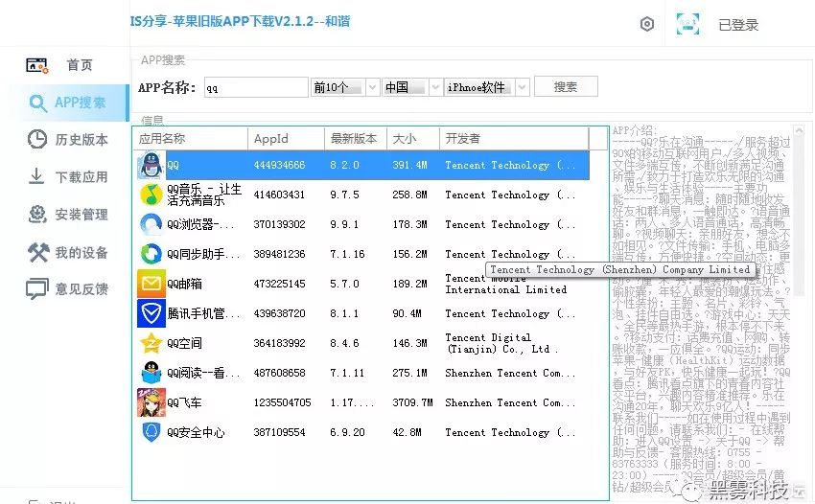Click the 搜索 search button
Screen dimensions: 815x504
click(566, 87)
